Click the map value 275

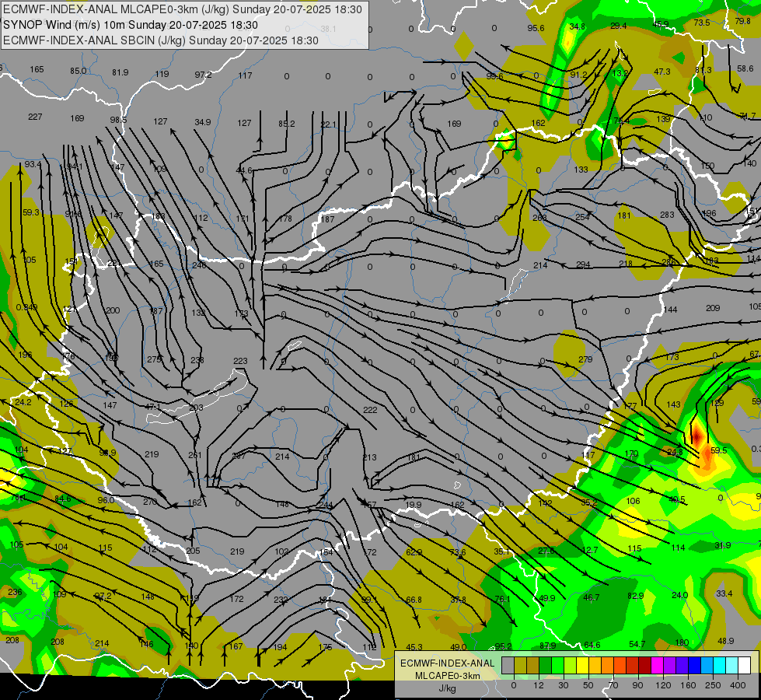155,359
